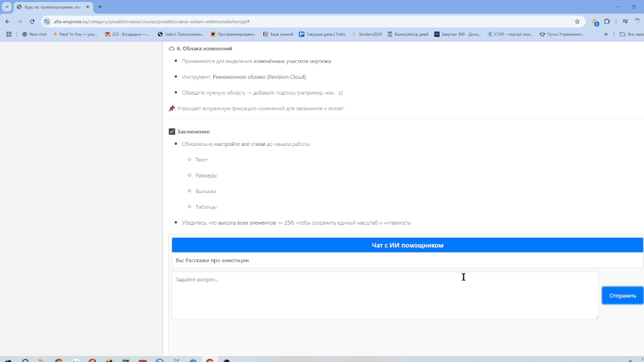
Task: Click the Chrome profile avatar
Action: pyautogui.click(x=637, y=22)
